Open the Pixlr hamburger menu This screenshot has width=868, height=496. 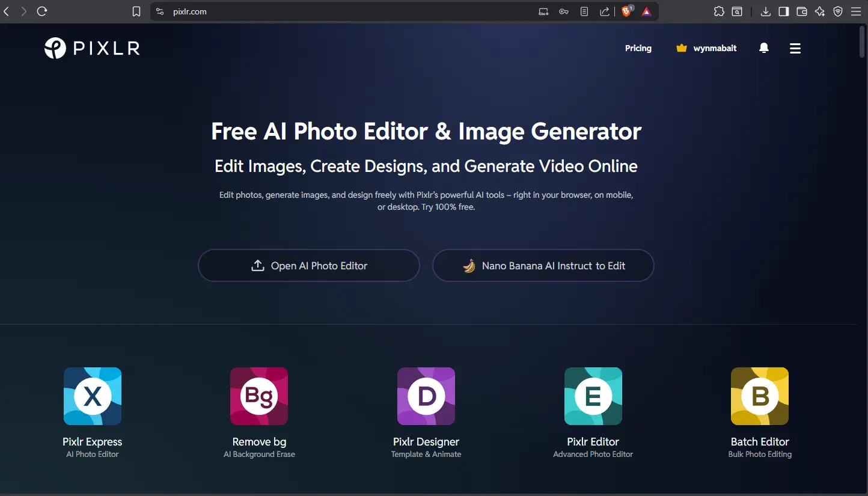pos(795,48)
